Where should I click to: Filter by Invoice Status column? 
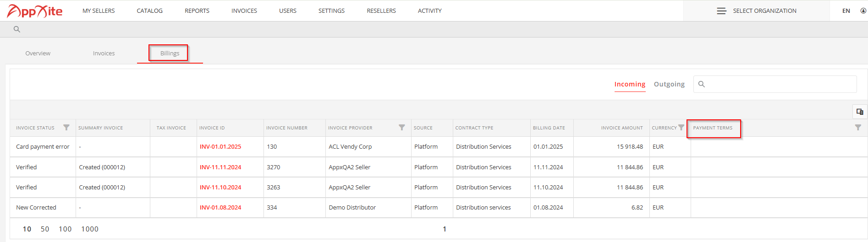[66, 128]
